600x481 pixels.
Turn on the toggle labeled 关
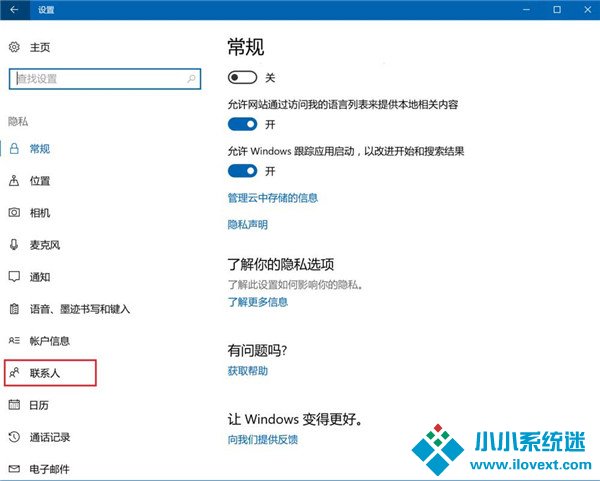242,78
